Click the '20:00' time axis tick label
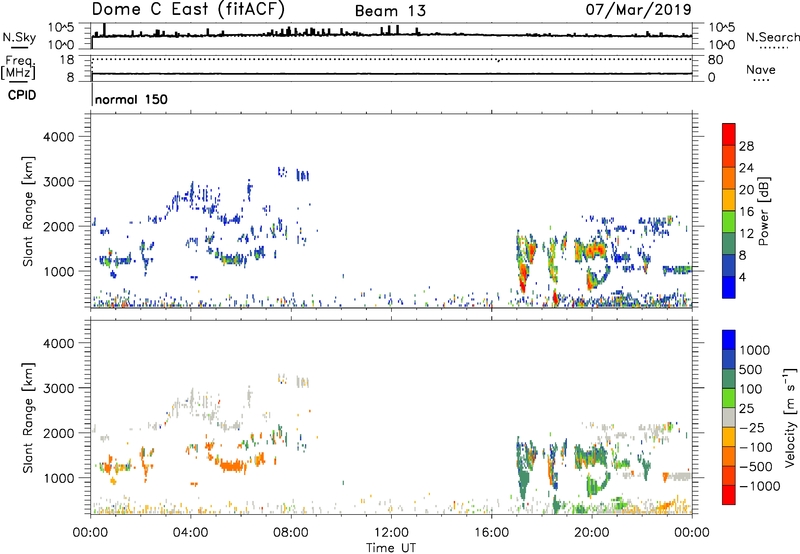800x554 pixels. point(591,532)
